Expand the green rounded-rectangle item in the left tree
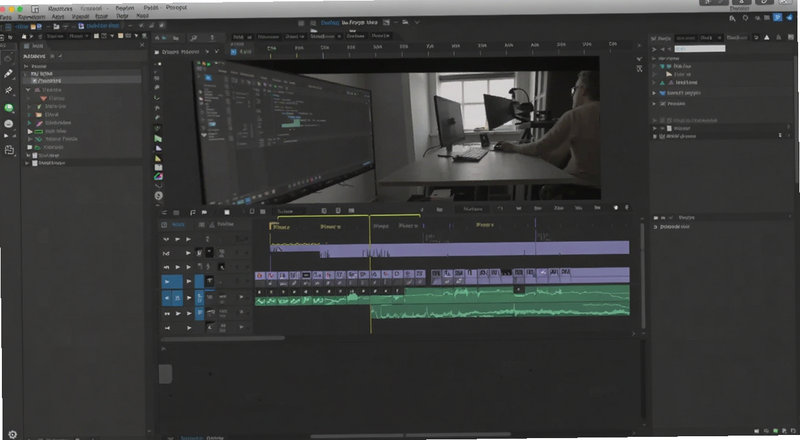Image resolution: width=800 pixels, height=440 pixels. (x=30, y=131)
